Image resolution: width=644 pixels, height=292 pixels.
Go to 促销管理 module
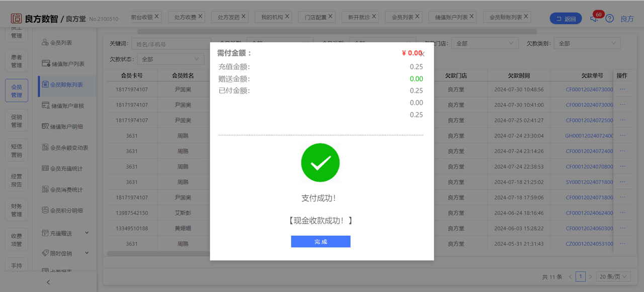17,121
